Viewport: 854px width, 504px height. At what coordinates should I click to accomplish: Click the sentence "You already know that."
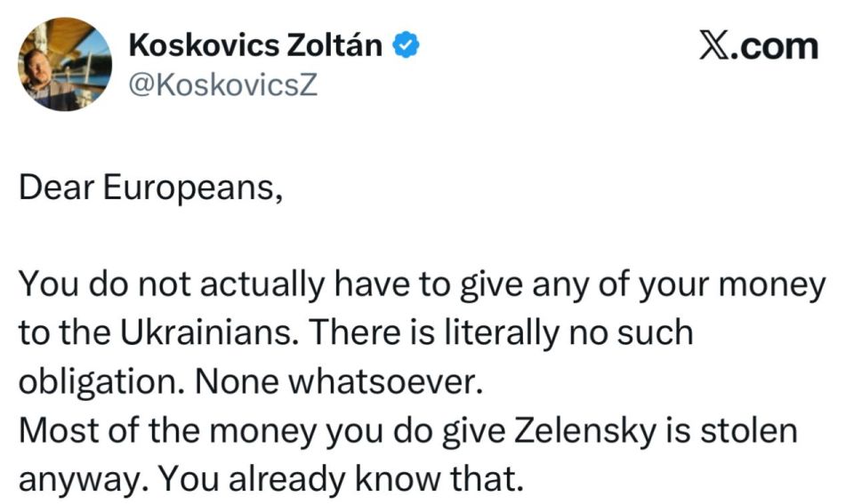pos(340,478)
